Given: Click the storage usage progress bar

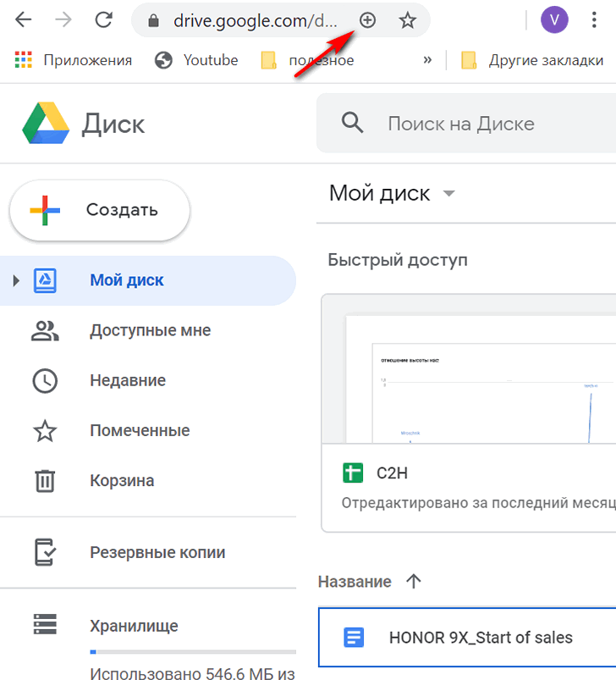Looking at the screenshot, I should (x=193, y=652).
